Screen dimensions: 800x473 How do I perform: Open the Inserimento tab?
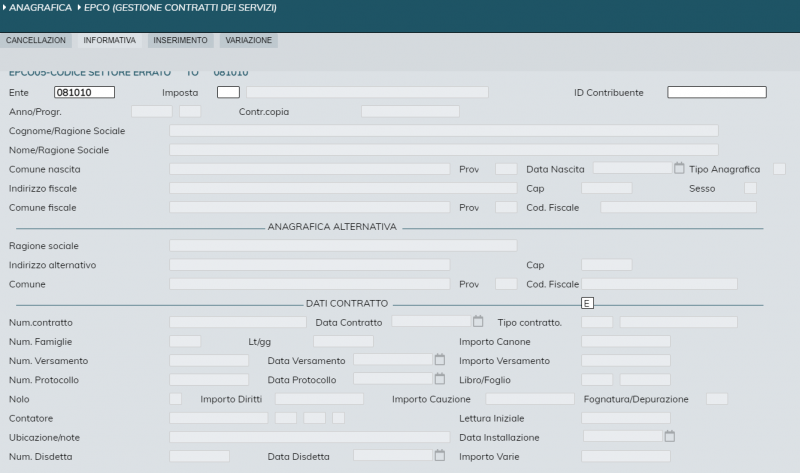(180, 40)
